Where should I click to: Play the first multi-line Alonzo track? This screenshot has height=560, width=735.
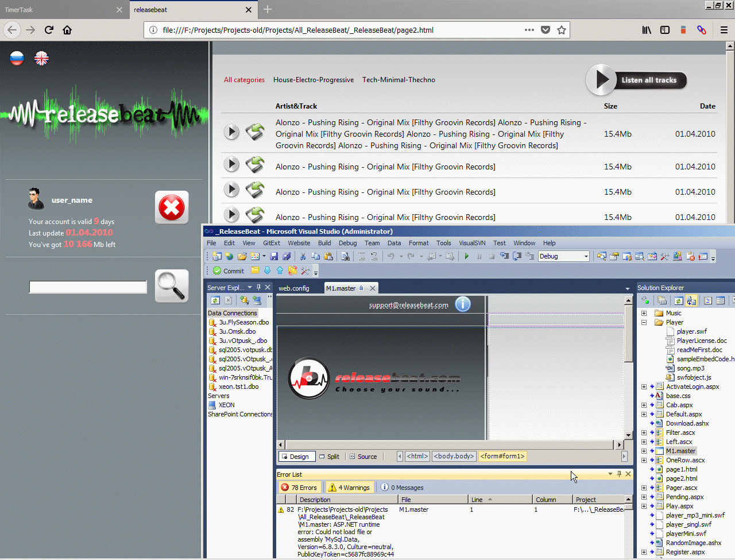coord(231,132)
